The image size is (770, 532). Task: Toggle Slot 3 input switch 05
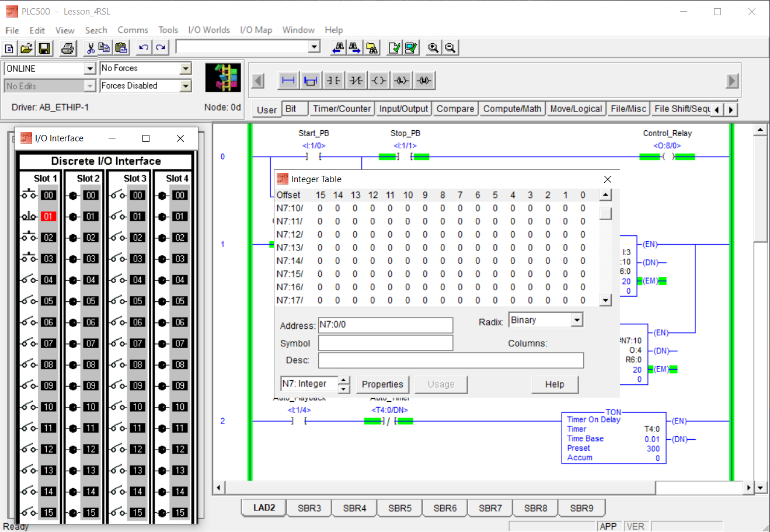pos(119,301)
